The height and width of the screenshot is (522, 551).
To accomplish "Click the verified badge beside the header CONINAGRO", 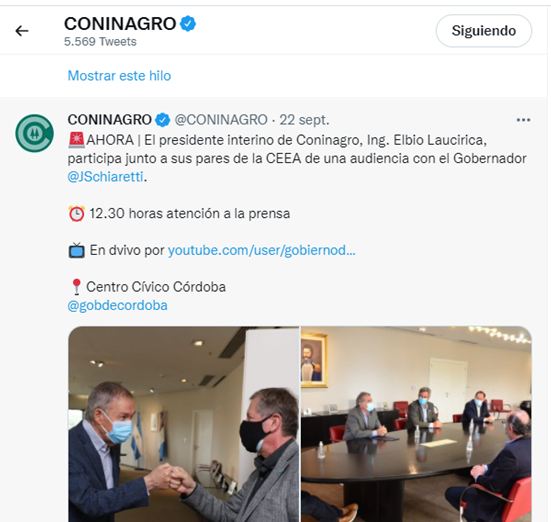I will [x=188, y=24].
